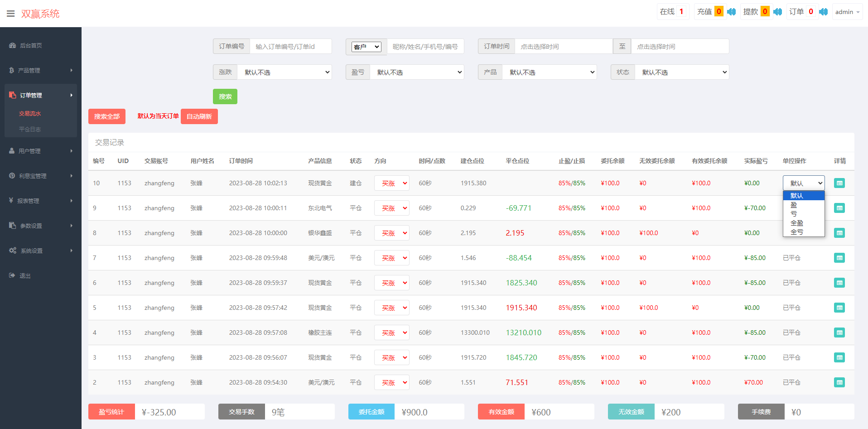This screenshot has height=429, width=868.
Task: Open the 状态 filter dropdown
Action: coord(682,72)
